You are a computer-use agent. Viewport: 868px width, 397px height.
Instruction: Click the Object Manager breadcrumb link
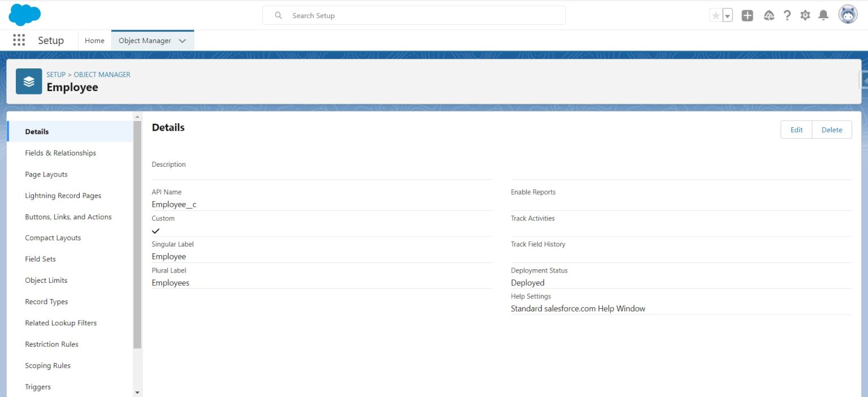[x=102, y=74]
